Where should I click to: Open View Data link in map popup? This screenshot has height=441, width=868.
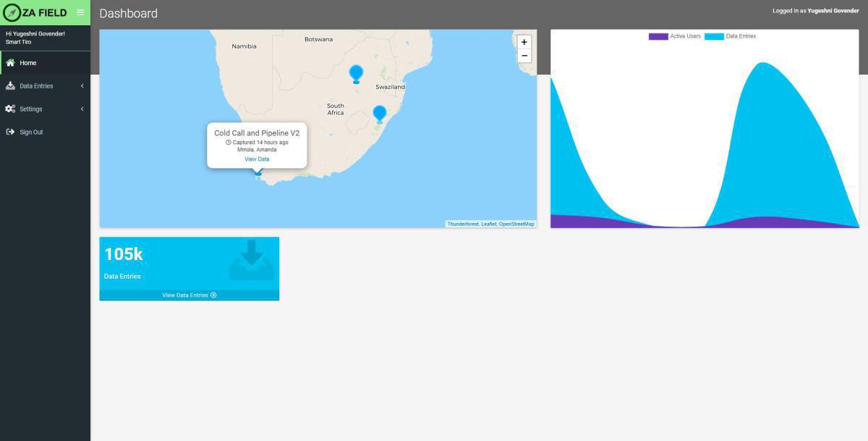[257, 159]
